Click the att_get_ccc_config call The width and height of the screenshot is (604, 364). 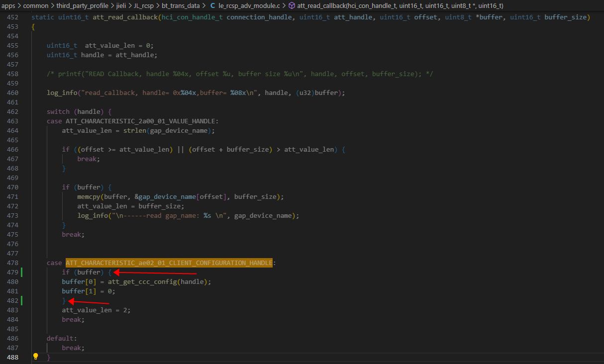pos(144,281)
